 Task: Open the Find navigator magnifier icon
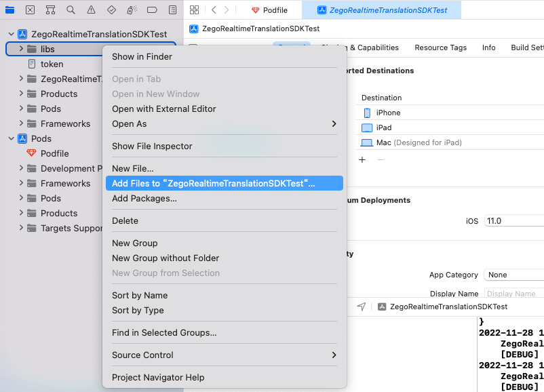coord(71,10)
